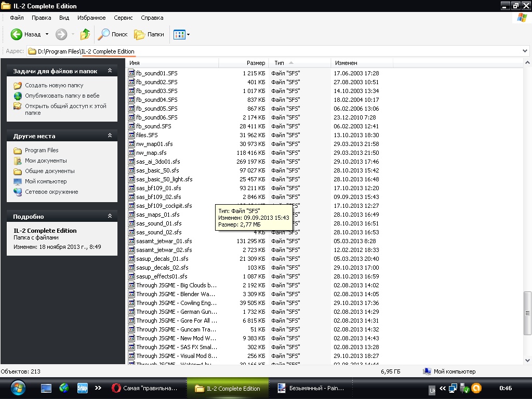Select Through JSGME - Visual Mod 8 icon
The width and height of the screenshot is (532, 399).
pos(131,355)
